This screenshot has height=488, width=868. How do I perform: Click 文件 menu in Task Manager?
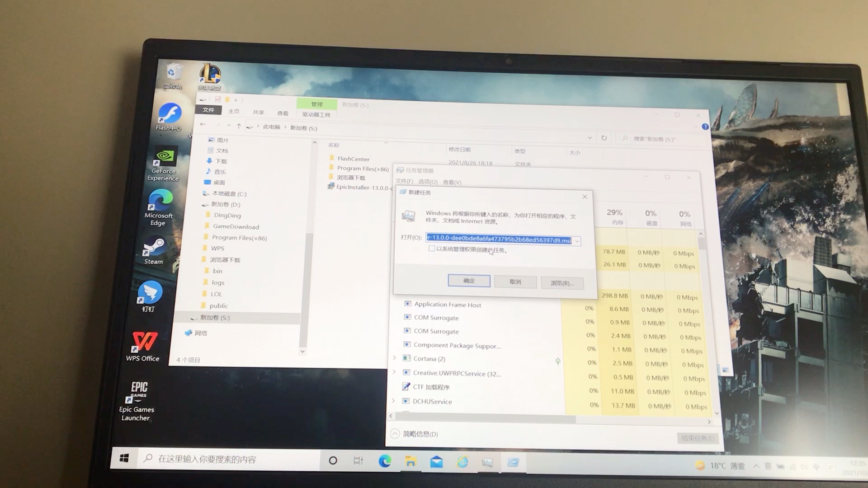click(404, 182)
